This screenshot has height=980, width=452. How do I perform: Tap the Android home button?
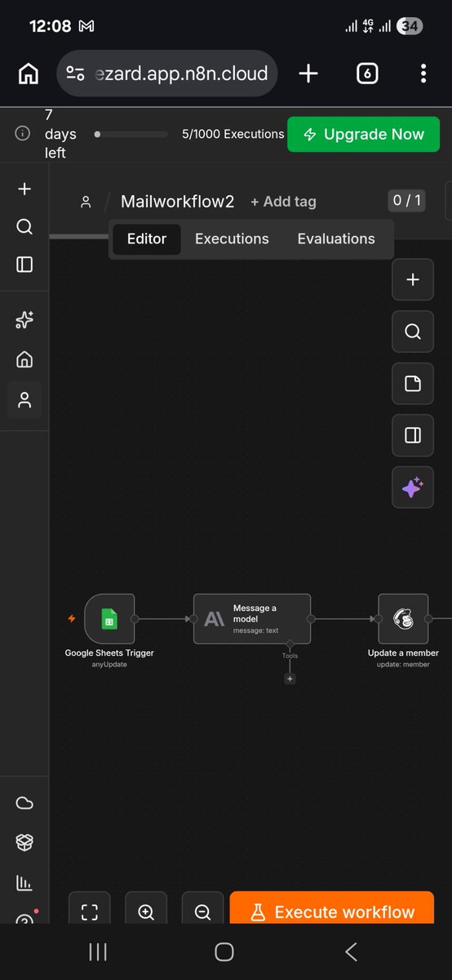tap(224, 951)
